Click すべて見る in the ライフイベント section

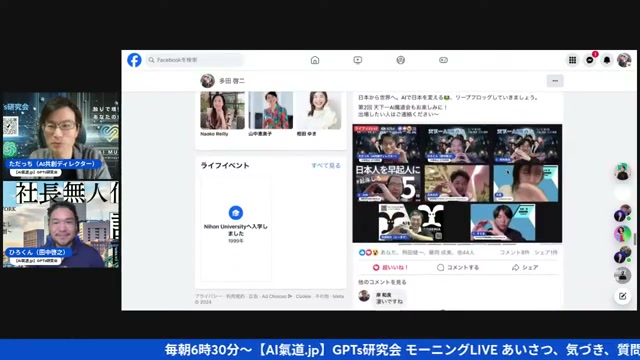click(326, 166)
